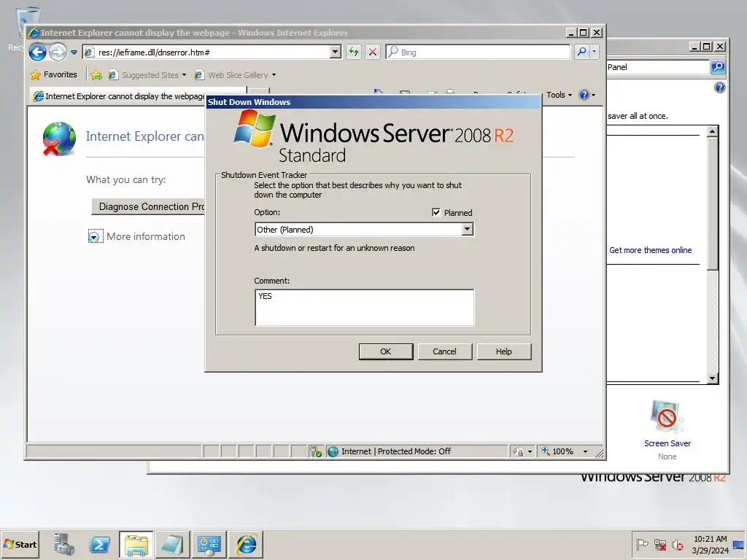
Task: Expand the More information section
Action: (x=94, y=237)
